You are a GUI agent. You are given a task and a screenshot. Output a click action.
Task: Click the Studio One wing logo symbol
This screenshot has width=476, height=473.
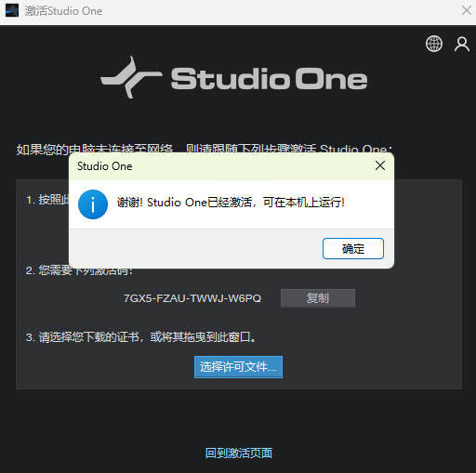point(131,77)
